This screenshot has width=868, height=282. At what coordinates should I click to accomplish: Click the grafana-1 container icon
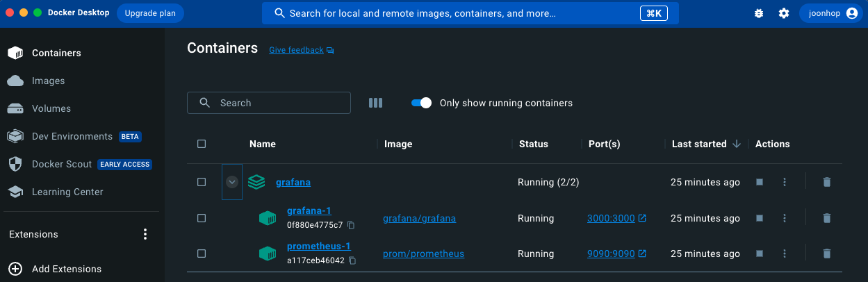click(268, 218)
